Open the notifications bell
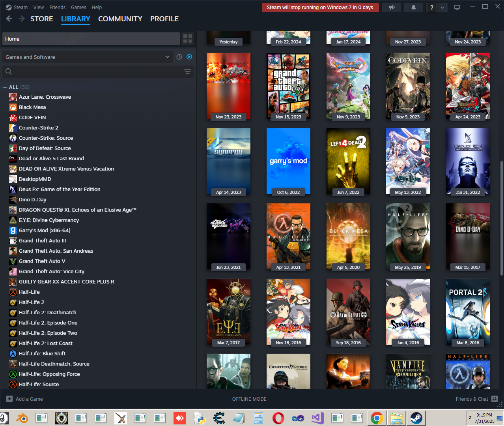The image size is (504, 426). [x=413, y=8]
